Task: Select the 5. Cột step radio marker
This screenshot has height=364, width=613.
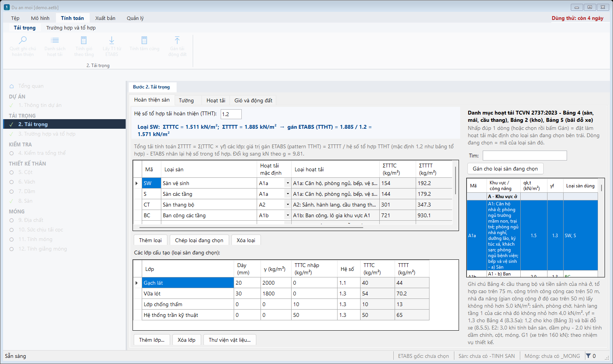Action: [x=11, y=172]
